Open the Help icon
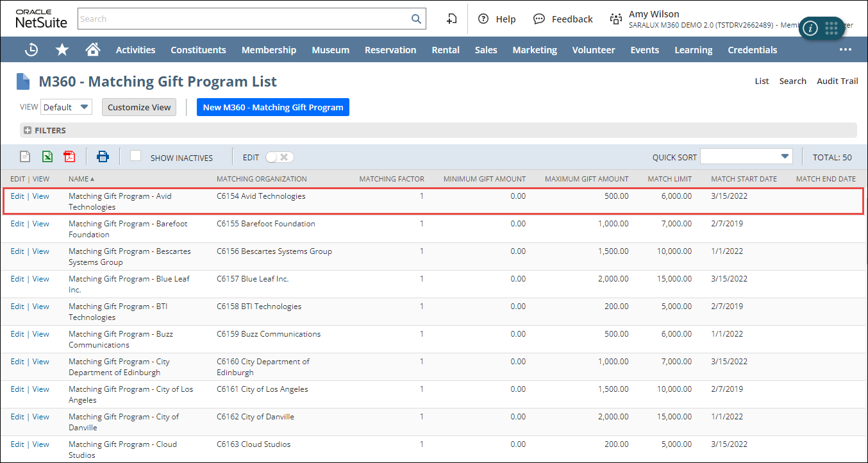 [x=483, y=19]
